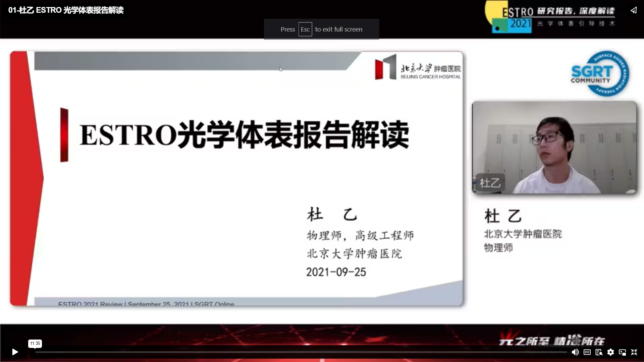Click the speaker webcam thumbnail
The width and height of the screenshot is (644, 362).
[x=554, y=147]
